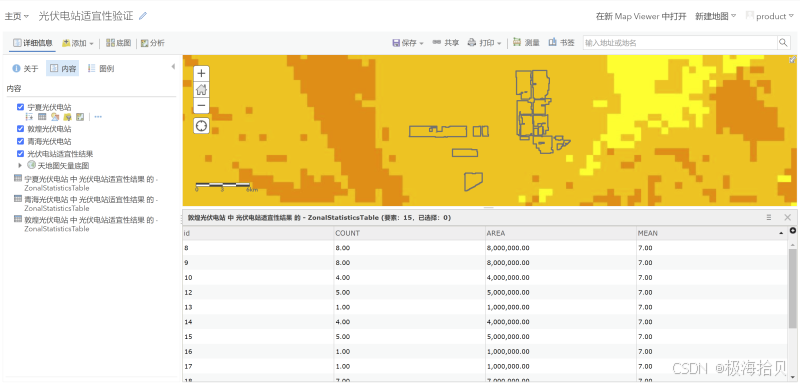
Task: Open the 新建地图 dropdown
Action: (x=716, y=16)
